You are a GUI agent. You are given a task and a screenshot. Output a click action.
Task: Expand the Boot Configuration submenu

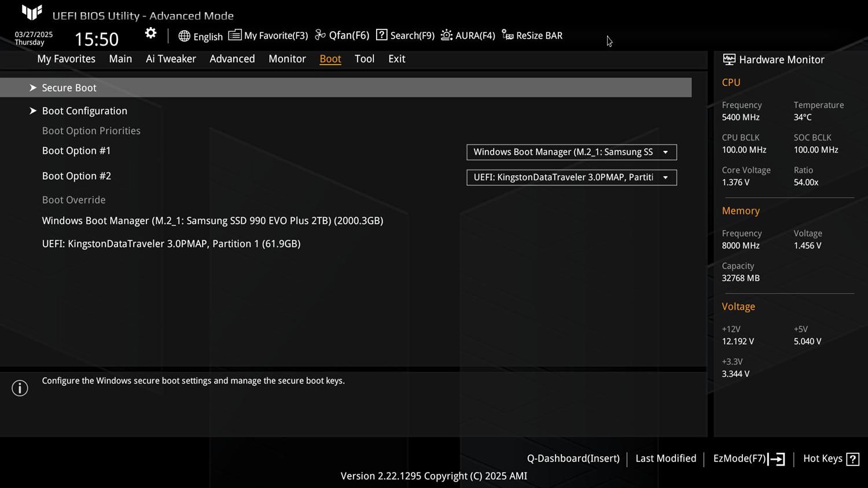[x=84, y=111]
